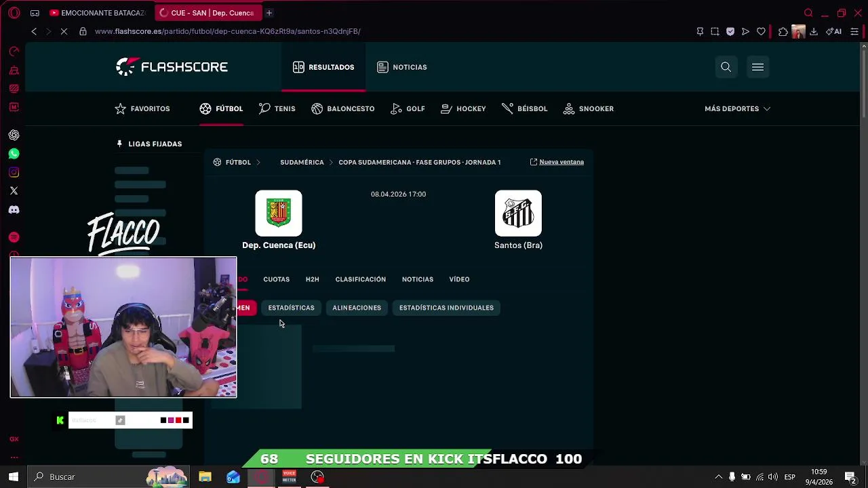The image size is (868, 488).
Task: Open the Easy Setup sliders icon
Action: (x=854, y=31)
